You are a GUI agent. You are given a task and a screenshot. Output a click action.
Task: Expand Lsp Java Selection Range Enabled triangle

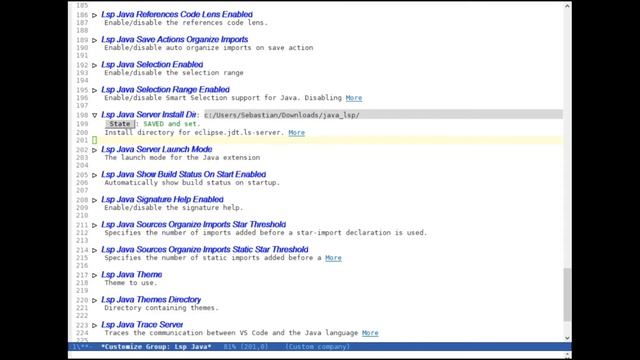94,90
